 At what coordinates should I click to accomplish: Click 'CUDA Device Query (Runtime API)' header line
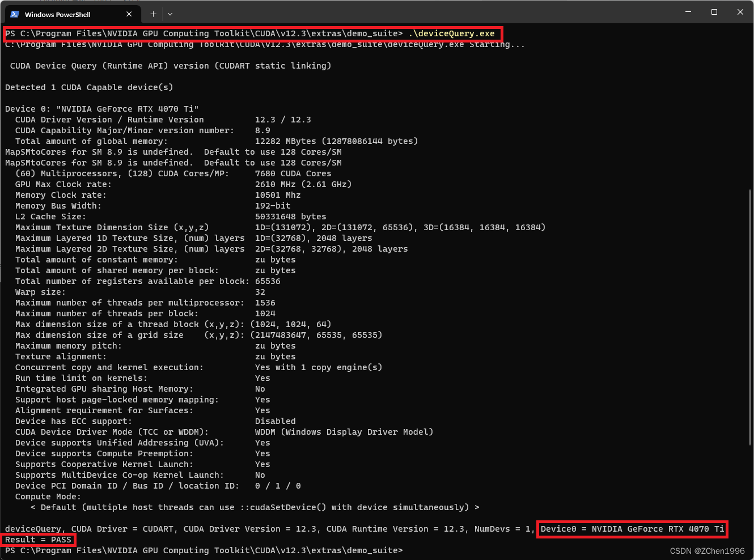tap(171, 66)
